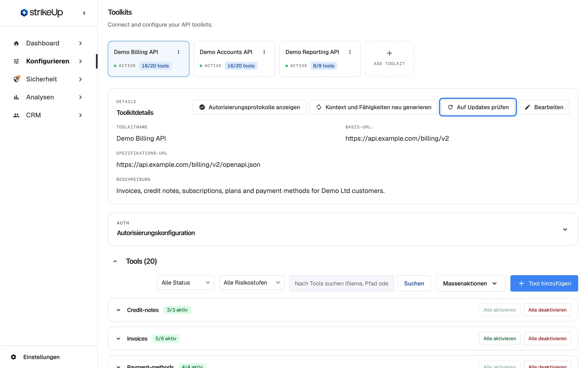Collapse the sidebar with the back chevron
The image size is (588, 368).
pos(84,13)
